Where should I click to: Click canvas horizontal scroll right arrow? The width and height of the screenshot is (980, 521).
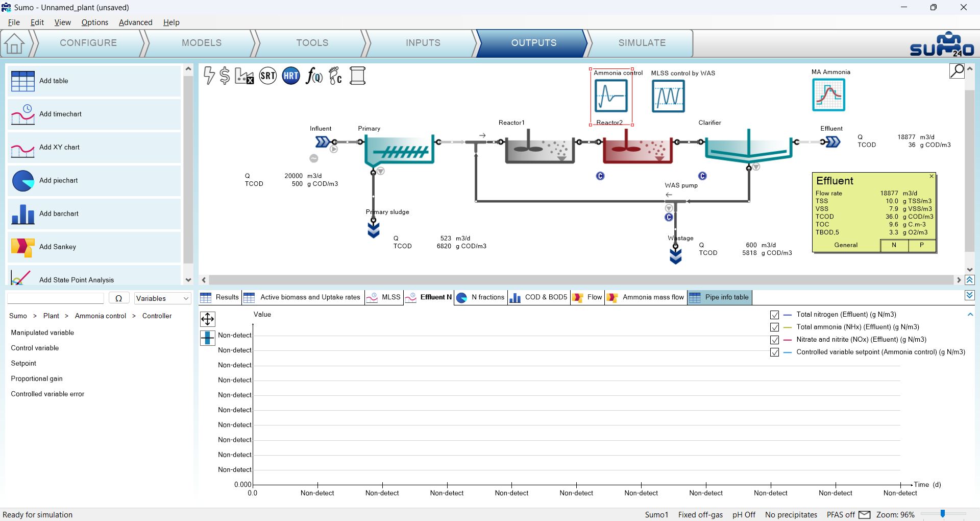coord(959,280)
